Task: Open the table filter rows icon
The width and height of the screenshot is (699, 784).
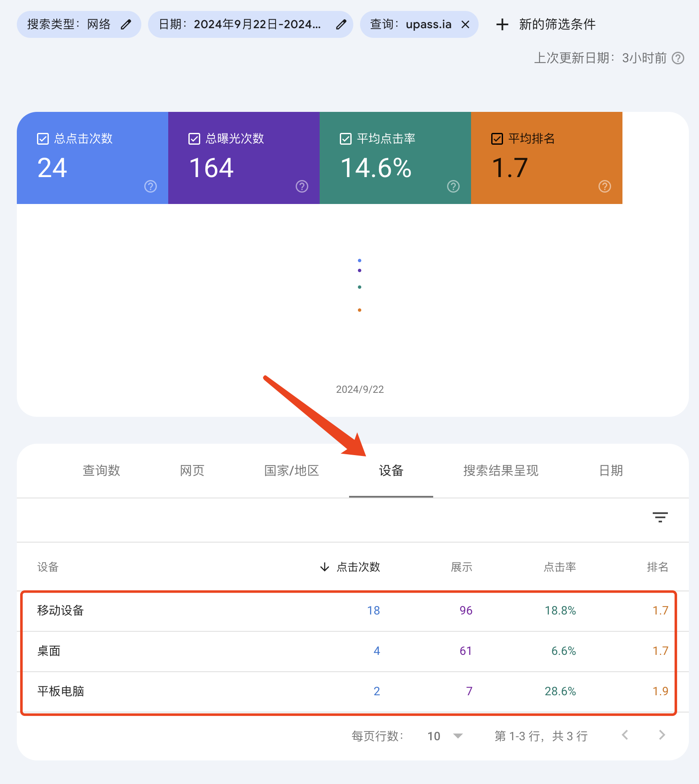Action: [x=660, y=517]
